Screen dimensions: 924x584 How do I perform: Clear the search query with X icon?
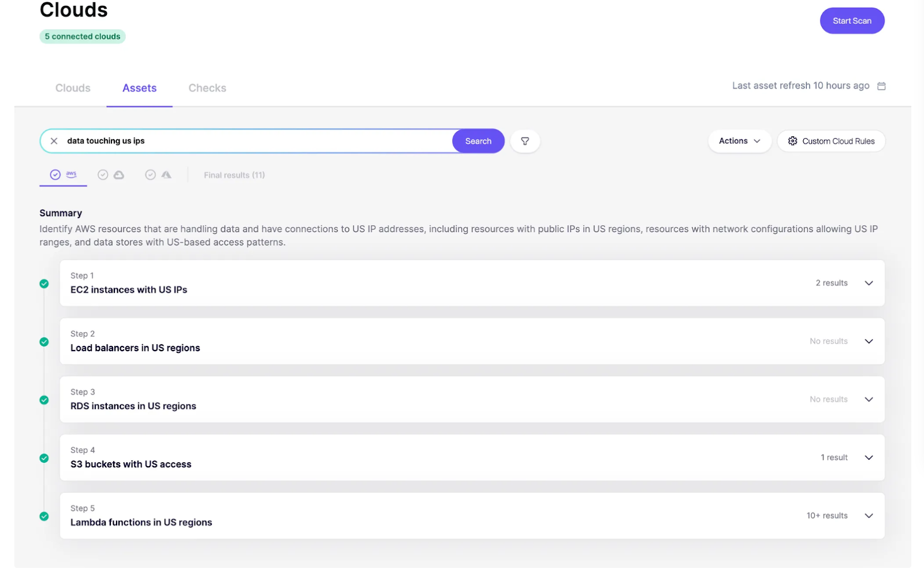(x=54, y=141)
